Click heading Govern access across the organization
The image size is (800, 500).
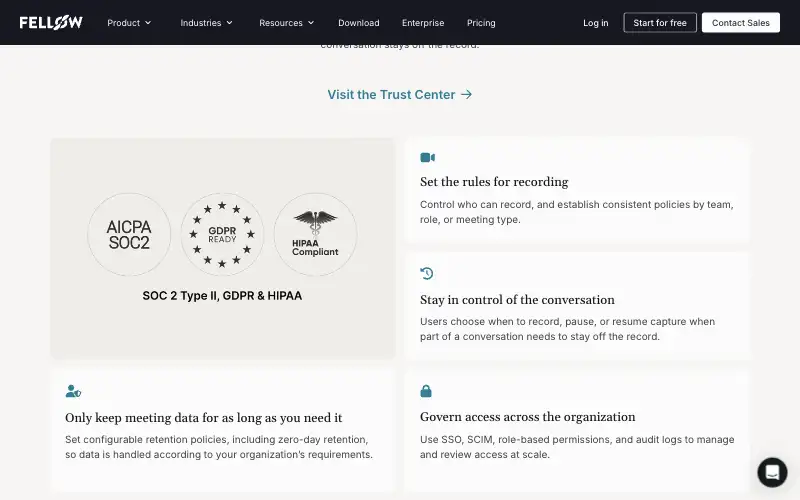click(528, 416)
